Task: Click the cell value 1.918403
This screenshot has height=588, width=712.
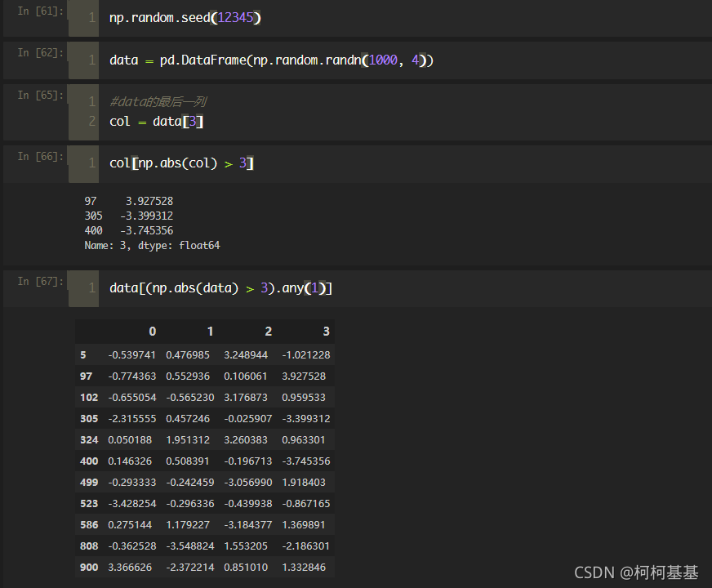Action: pos(304,482)
